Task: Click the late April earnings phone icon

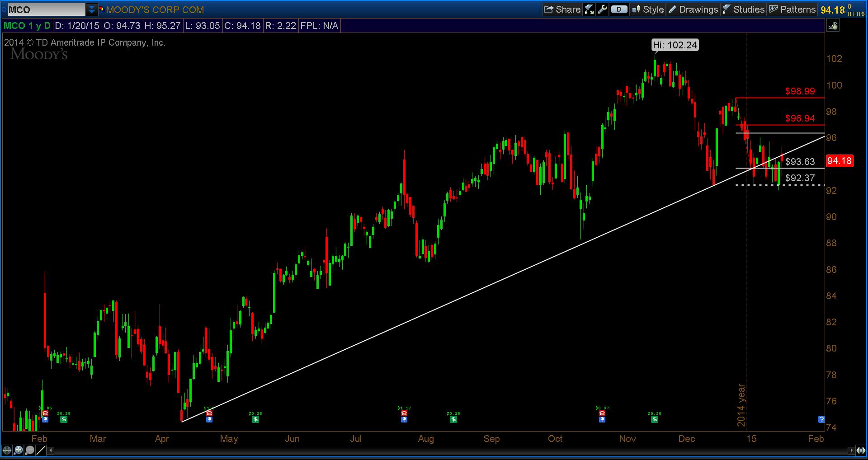Action: (x=209, y=413)
